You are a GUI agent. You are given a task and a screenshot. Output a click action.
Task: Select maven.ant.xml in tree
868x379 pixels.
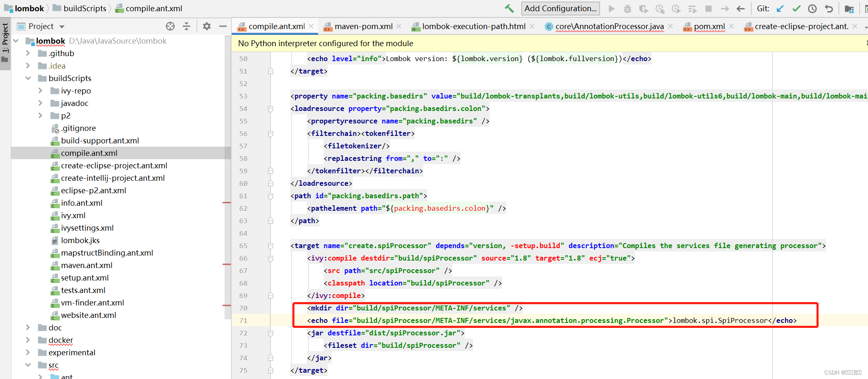click(87, 265)
